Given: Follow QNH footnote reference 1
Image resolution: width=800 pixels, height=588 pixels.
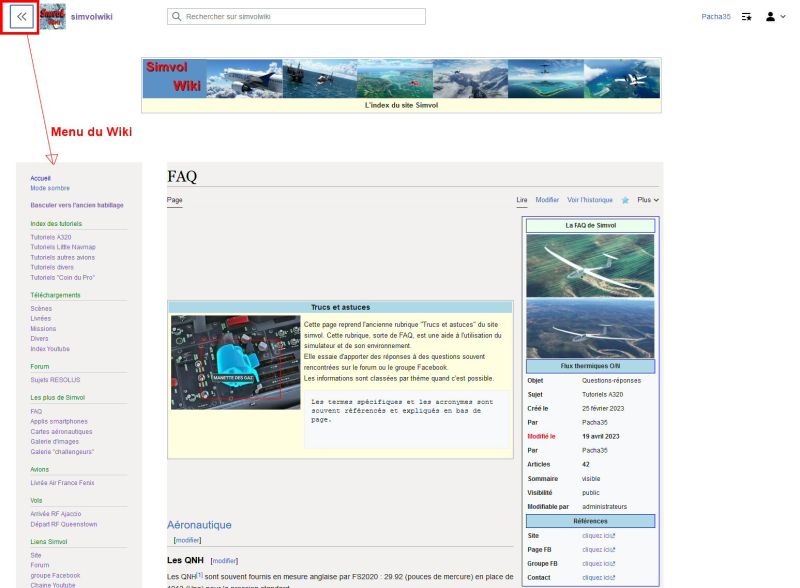Looking at the screenshot, I should point(200,575).
